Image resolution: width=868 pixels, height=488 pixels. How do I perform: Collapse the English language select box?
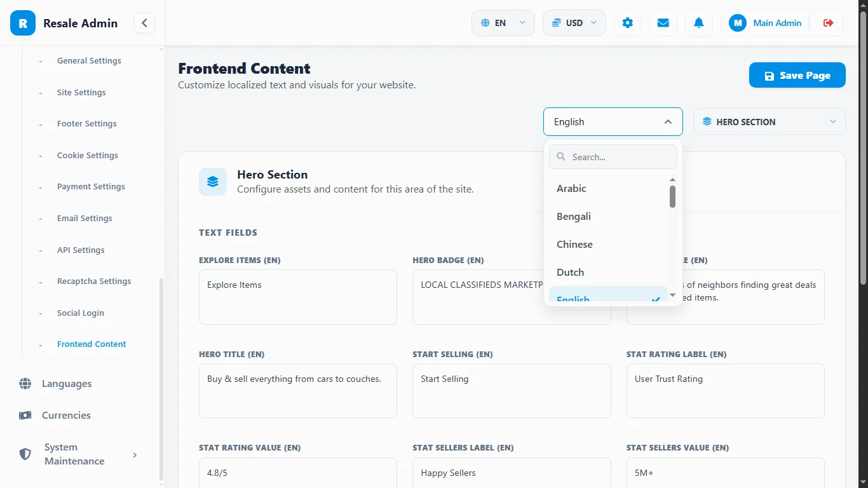(613, 122)
